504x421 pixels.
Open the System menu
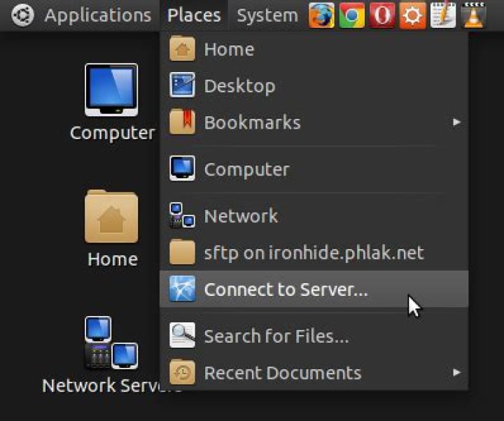(267, 15)
